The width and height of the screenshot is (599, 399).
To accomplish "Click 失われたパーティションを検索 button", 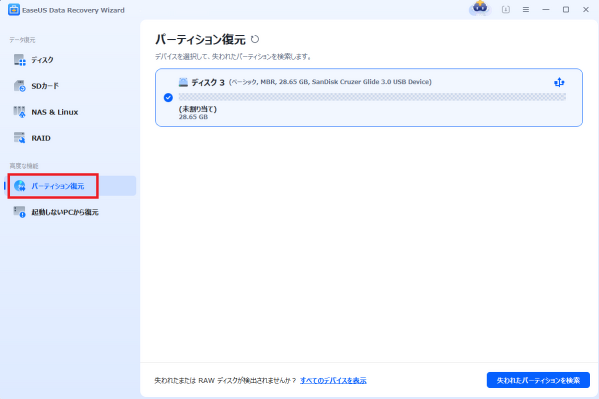I will (538, 380).
